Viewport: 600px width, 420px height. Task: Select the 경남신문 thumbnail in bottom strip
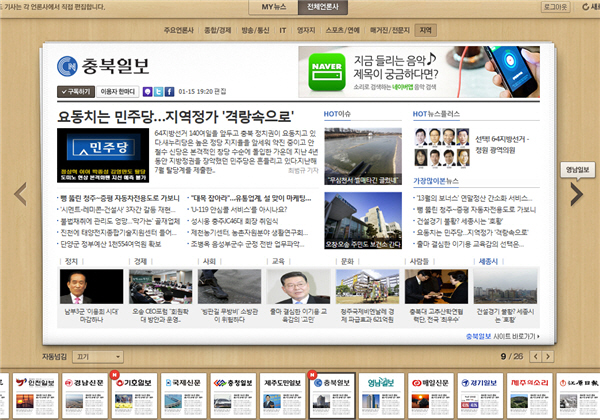coord(85,396)
